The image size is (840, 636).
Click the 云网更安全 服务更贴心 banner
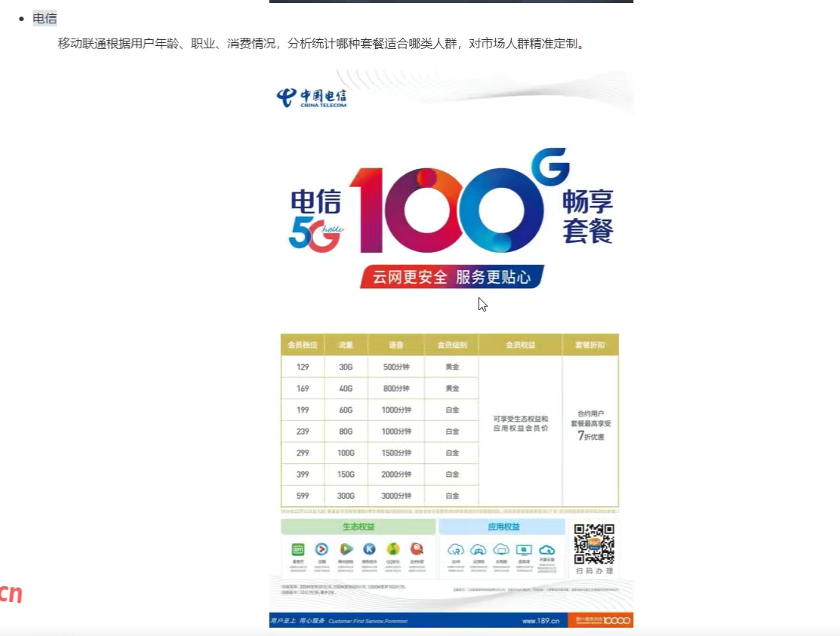point(451,277)
